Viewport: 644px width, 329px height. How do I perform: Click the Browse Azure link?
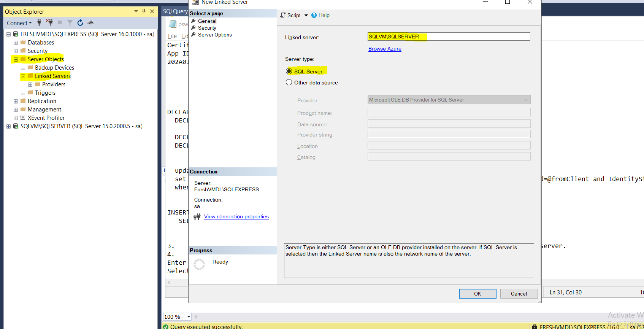[385, 49]
